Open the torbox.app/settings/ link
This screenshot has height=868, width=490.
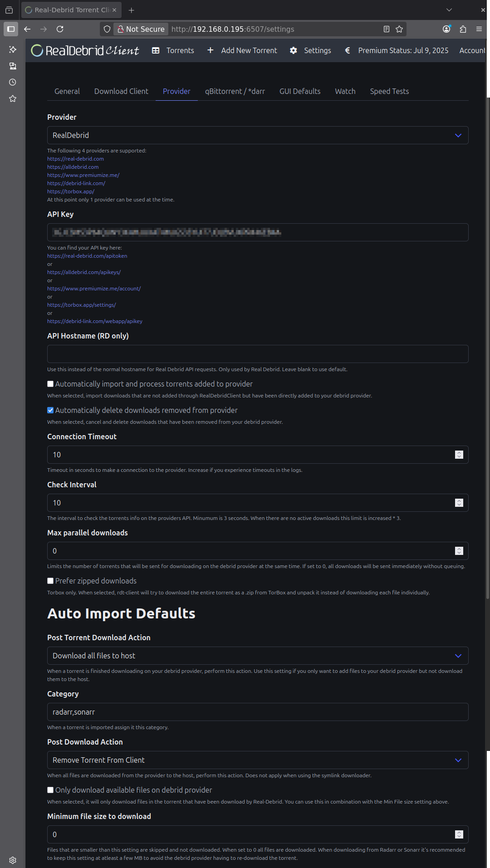[x=82, y=305]
